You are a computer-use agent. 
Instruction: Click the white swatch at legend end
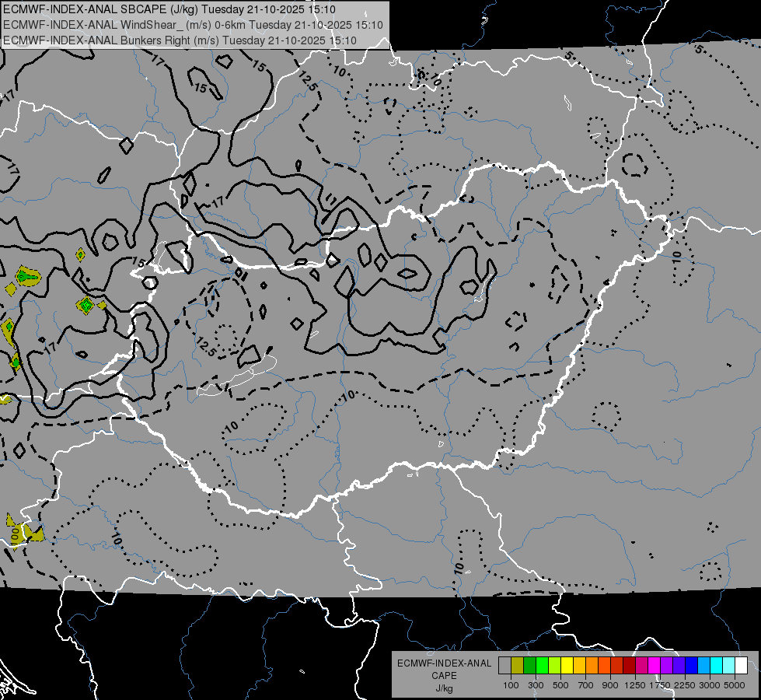(x=741, y=666)
